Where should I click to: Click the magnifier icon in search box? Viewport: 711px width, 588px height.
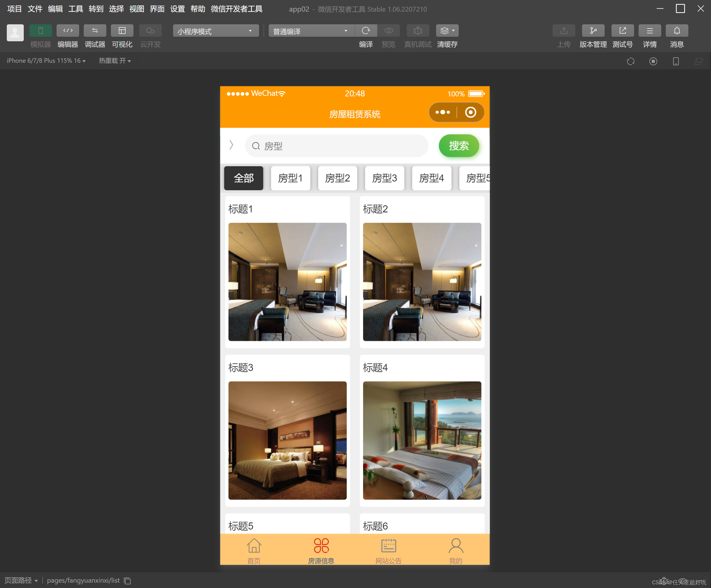(x=256, y=146)
